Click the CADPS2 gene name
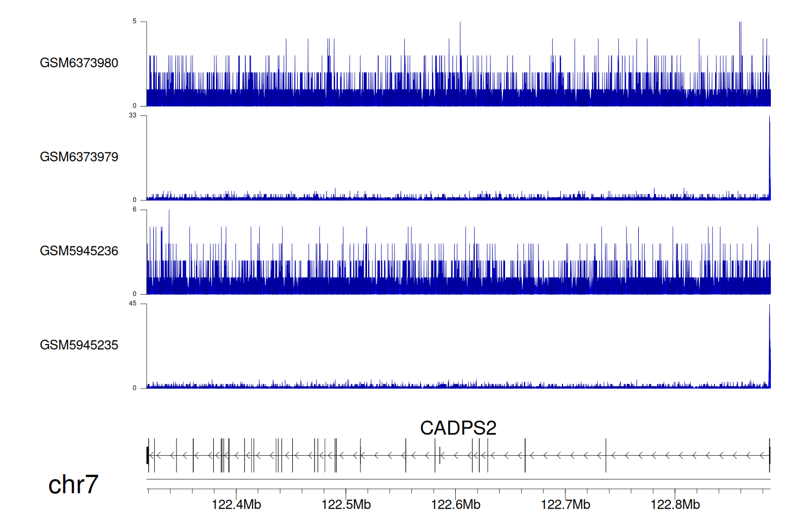Viewport: 812px width, 531px height. (x=458, y=428)
